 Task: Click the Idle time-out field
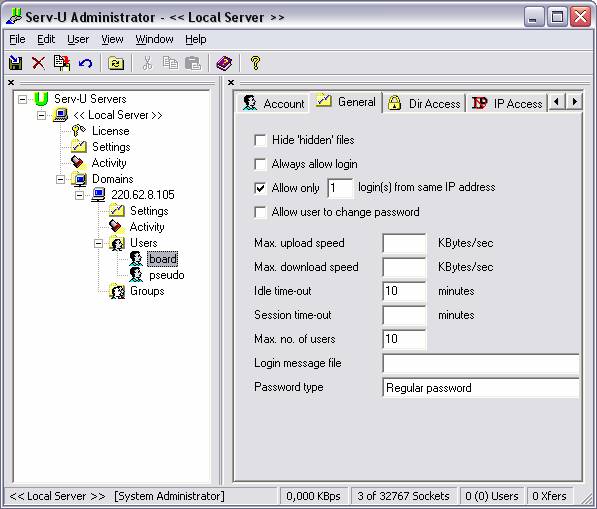[404, 291]
